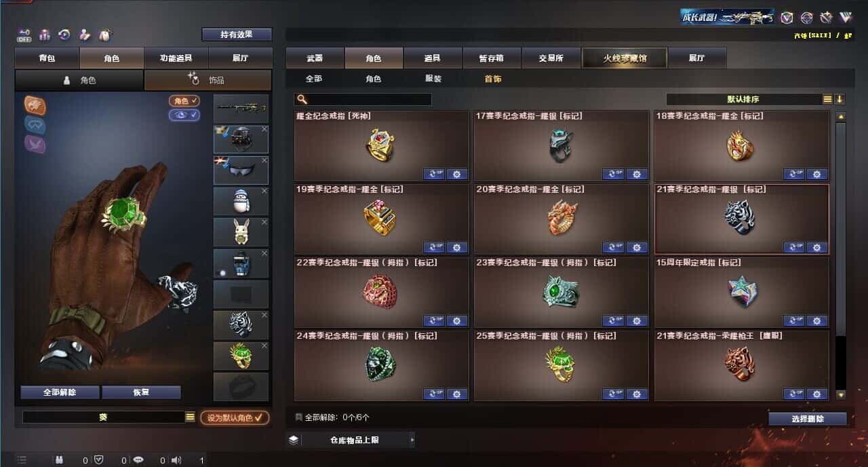This screenshot has height=467, width=868.
Task: Select the purple bird emblem icon
Action: (x=35, y=144)
